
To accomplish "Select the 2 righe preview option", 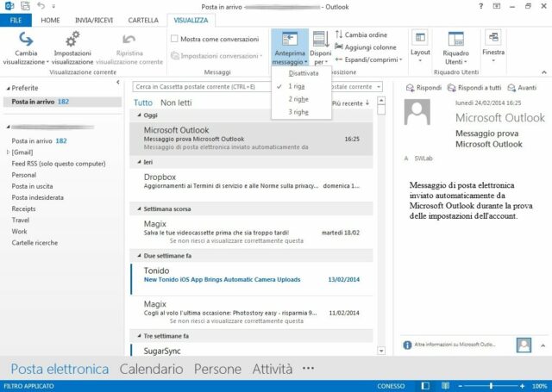I will [298, 99].
